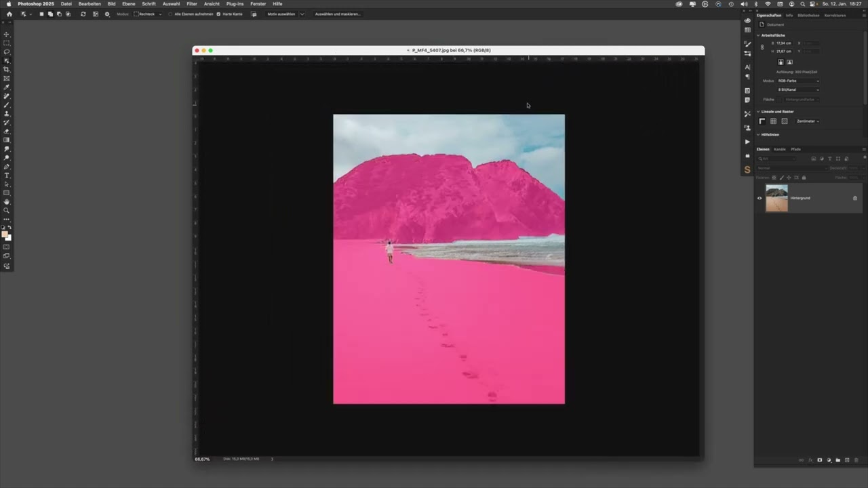Hide the Hintergrund layer with eye icon
The image size is (868, 488).
point(759,198)
